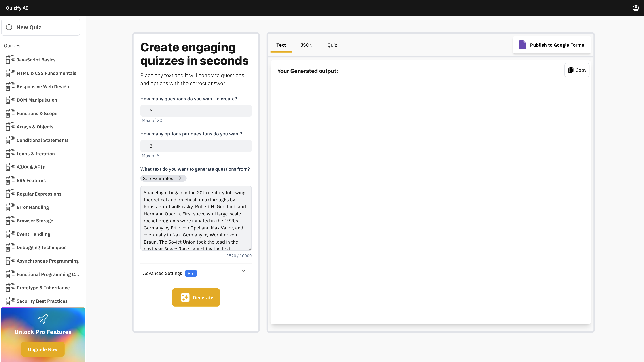
Task: Switch to the JSON tab
Action: click(x=307, y=45)
